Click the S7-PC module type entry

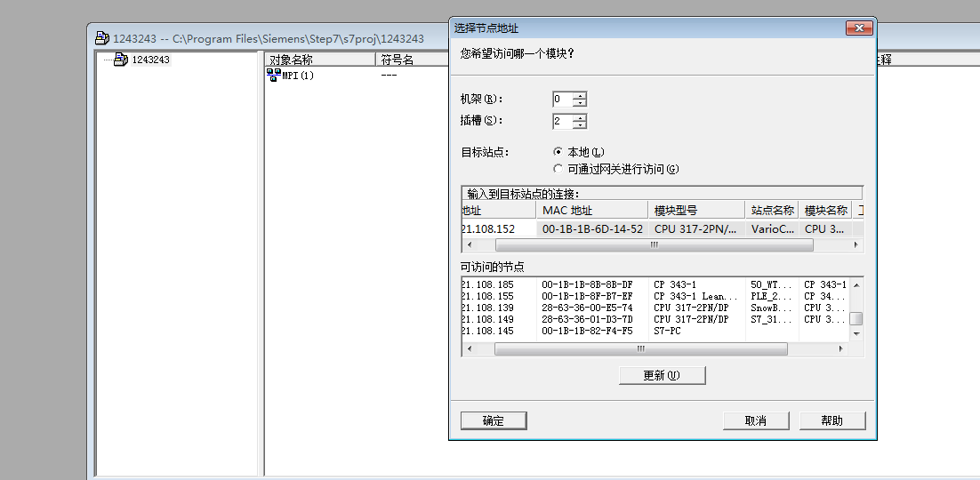(x=667, y=331)
